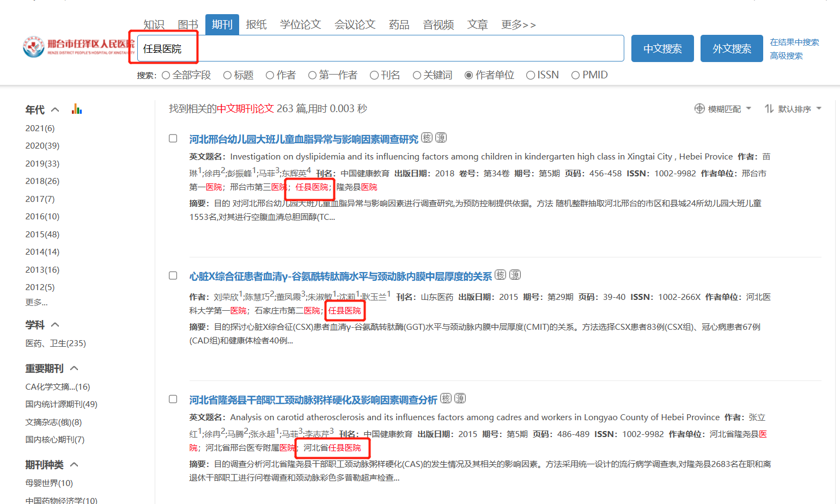The image size is (840, 504).
Task: Filter results by year 2018(26)
Action: tap(42, 181)
